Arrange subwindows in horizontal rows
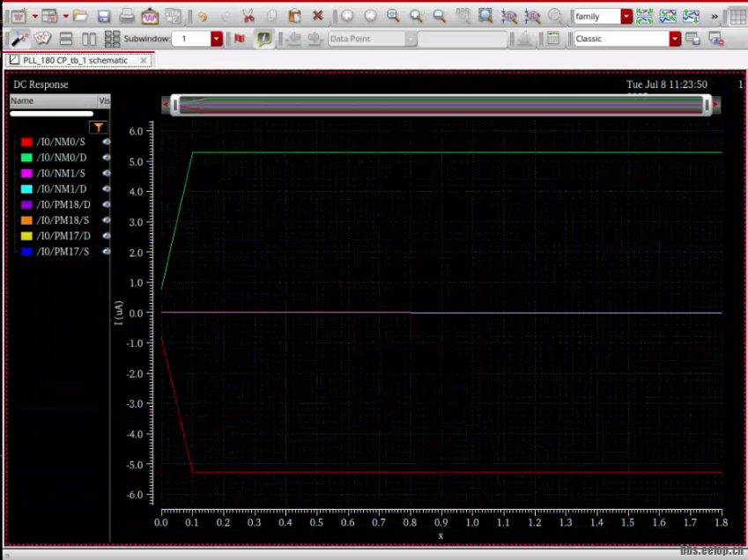The image size is (748, 560). pyautogui.click(x=66, y=39)
